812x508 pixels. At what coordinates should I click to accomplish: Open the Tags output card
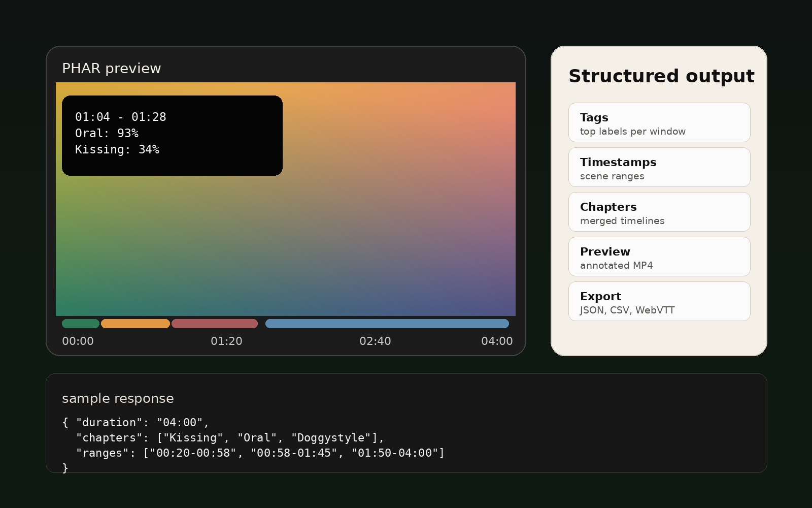click(x=659, y=122)
